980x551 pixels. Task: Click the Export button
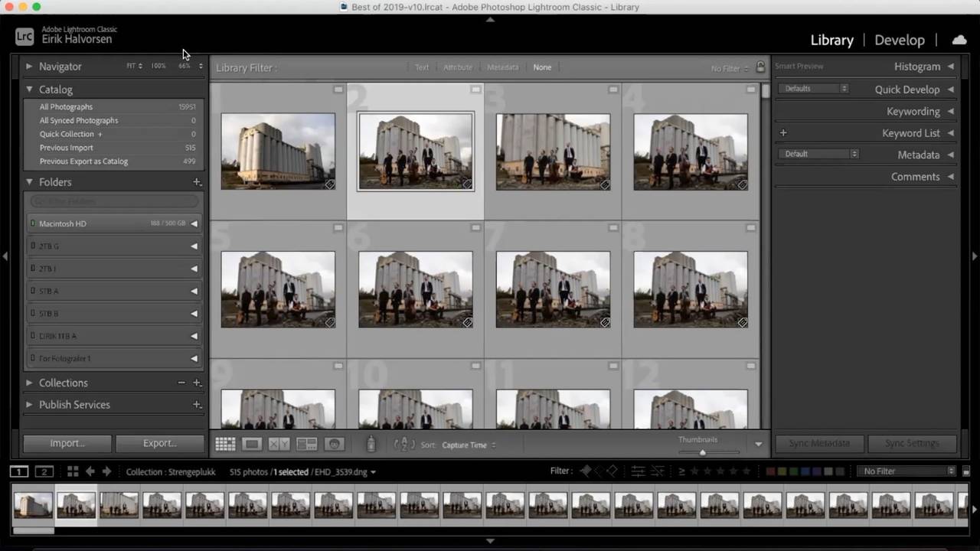tap(160, 443)
